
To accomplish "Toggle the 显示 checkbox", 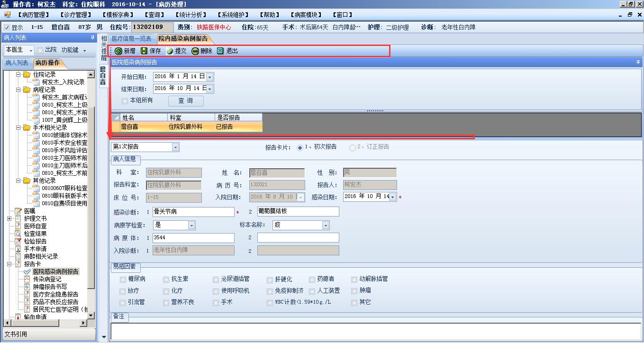I will point(7,27).
